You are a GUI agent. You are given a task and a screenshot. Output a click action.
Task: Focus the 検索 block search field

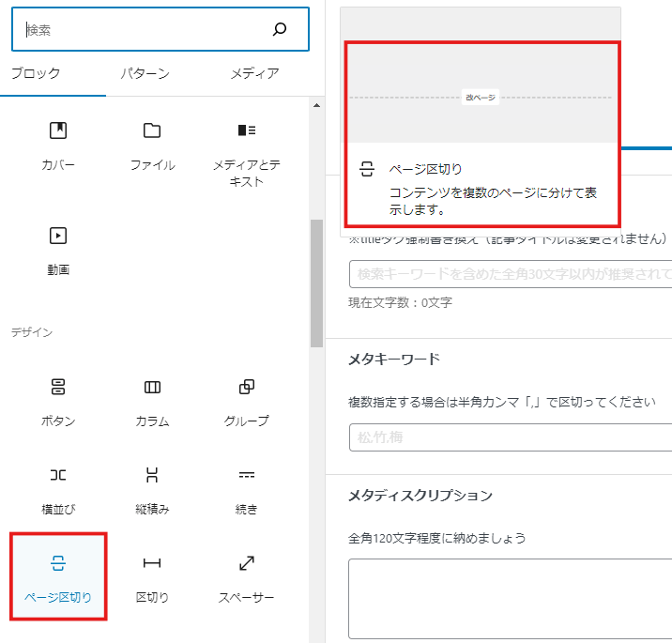[x=141, y=30]
